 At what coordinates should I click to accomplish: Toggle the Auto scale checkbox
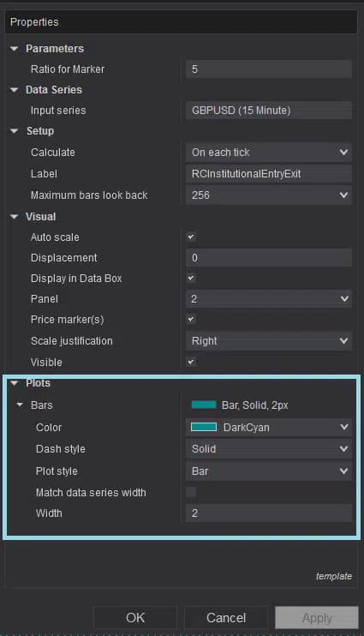(191, 237)
